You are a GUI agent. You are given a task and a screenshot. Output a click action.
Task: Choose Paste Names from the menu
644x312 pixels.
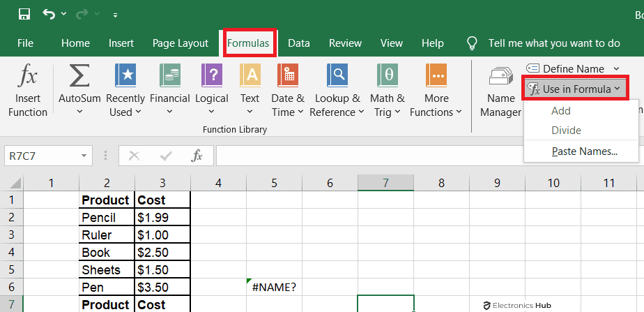pos(584,151)
